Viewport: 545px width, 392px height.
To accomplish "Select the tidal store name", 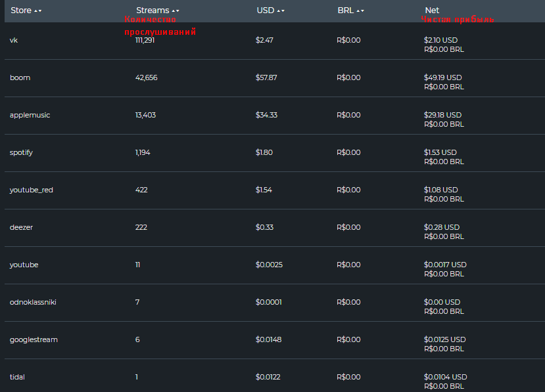I will [17, 377].
